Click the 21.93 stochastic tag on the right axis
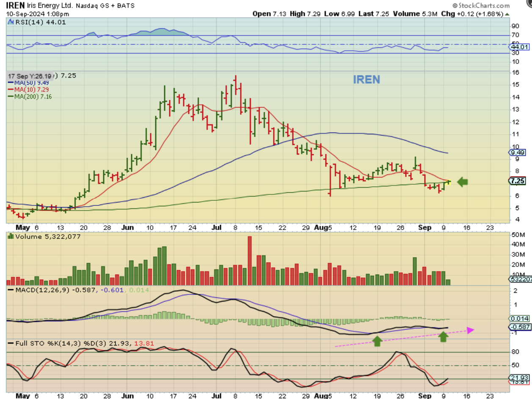This screenshot has height=399, width=532. coord(519,377)
